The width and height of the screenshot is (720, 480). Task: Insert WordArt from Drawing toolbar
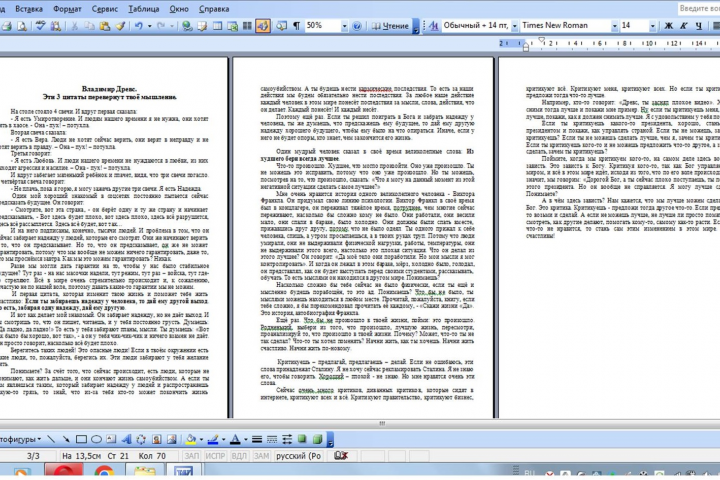(126, 440)
